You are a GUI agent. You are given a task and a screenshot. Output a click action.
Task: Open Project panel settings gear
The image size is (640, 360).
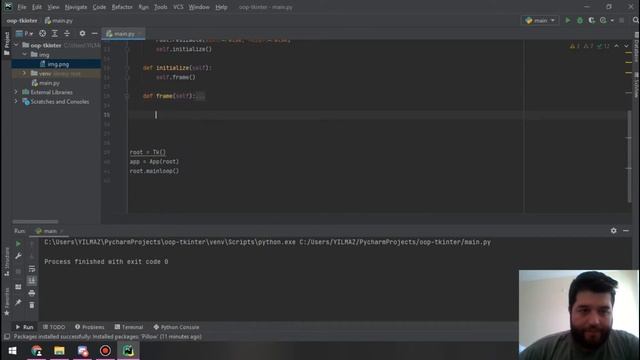(x=82, y=33)
